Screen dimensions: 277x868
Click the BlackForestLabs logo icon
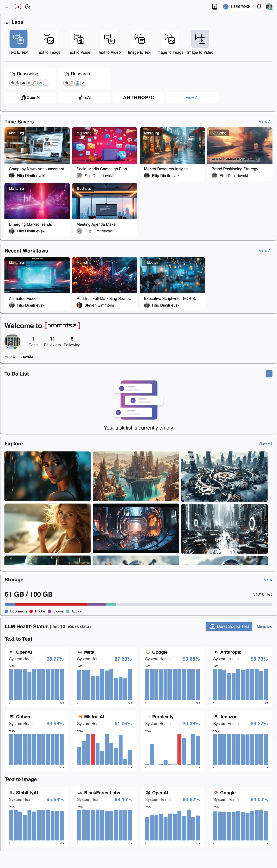[80, 792]
